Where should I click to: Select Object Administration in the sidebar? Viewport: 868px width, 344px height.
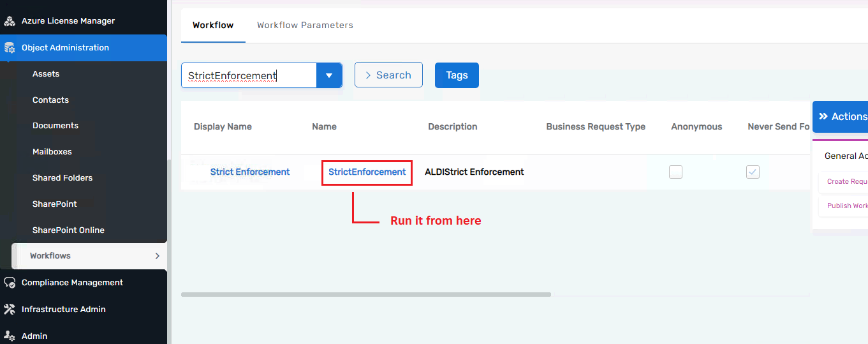[84, 48]
